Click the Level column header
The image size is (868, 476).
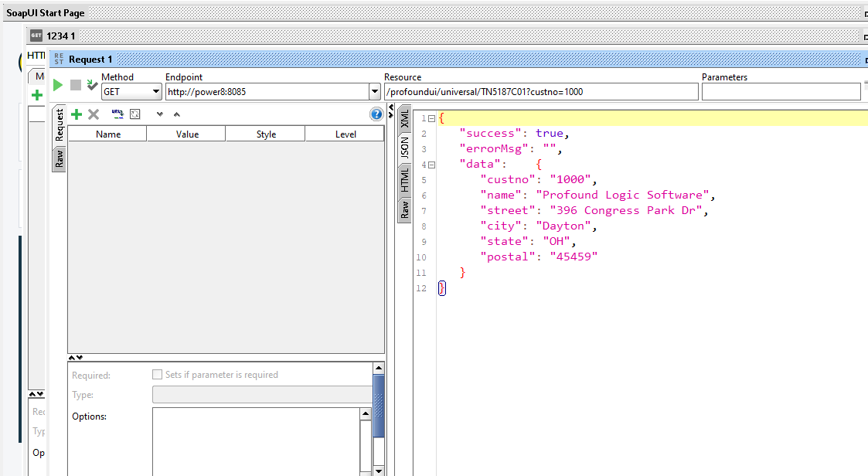pos(345,134)
